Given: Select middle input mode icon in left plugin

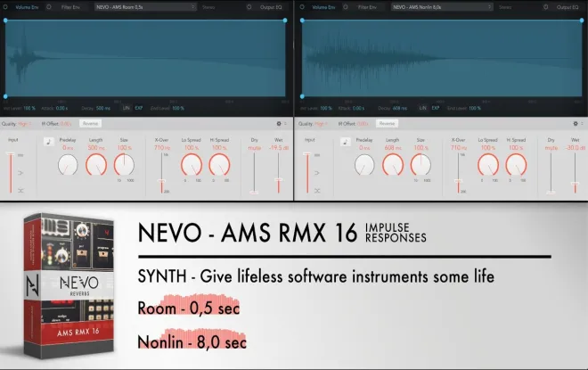Looking at the screenshot, I should (20, 173).
